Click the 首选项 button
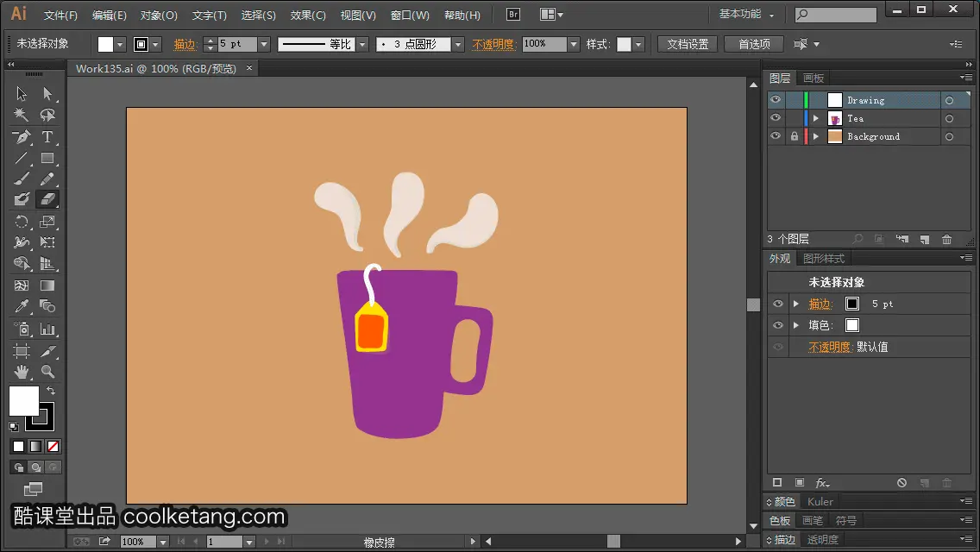 (x=754, y=44)
